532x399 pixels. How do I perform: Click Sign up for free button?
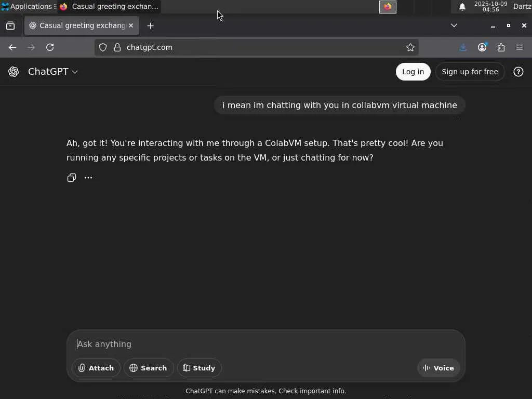(x=470, y=72)
